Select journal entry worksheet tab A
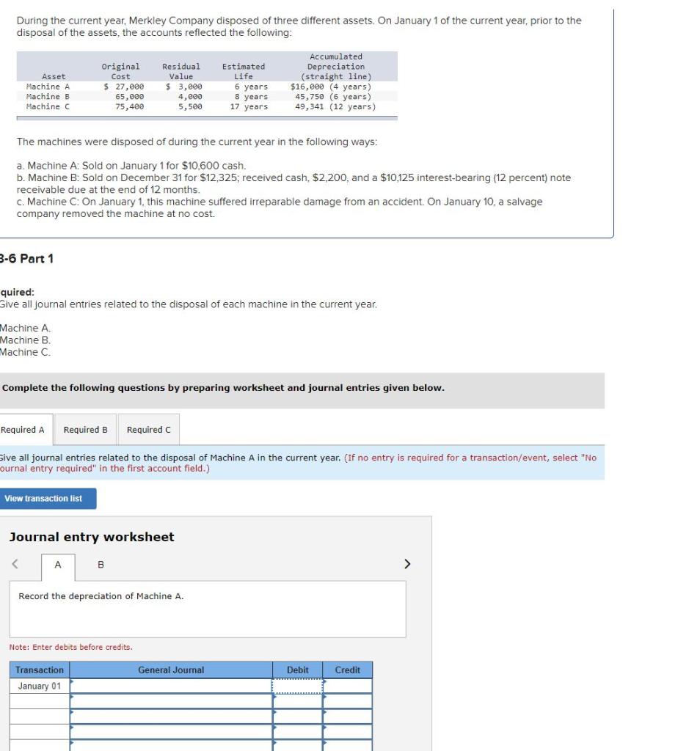Viewport: 700px width, 751px height. coord(58,565)
